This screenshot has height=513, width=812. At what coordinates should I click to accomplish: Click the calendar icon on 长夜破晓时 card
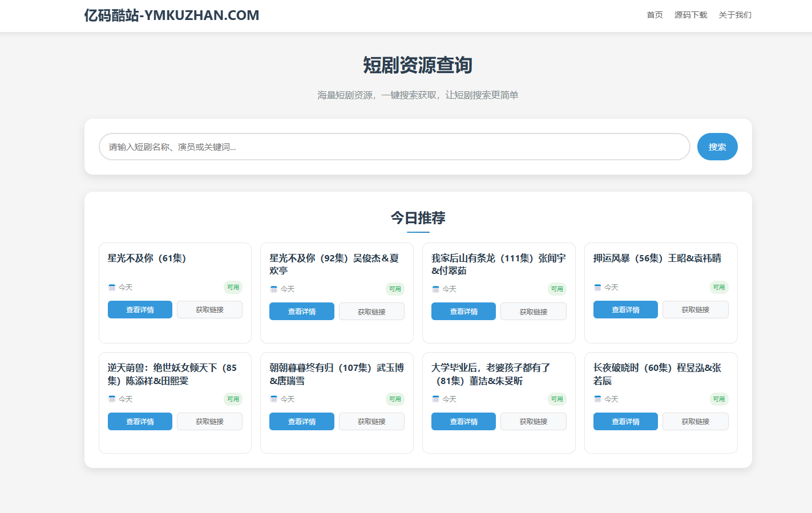pos(597,399)
